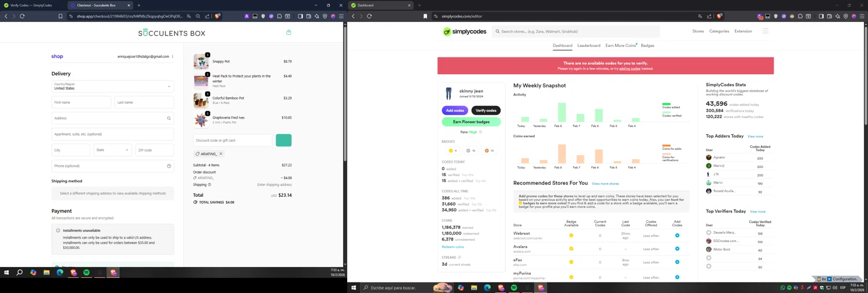Open Spotify from the left taskbar
This screenshot has height=293, width=868.
pyautogui.click(x=86, y=272)
